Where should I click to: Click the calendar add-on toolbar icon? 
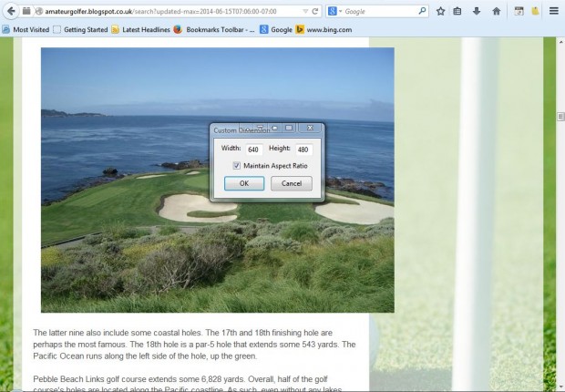(x=519, y=12)
